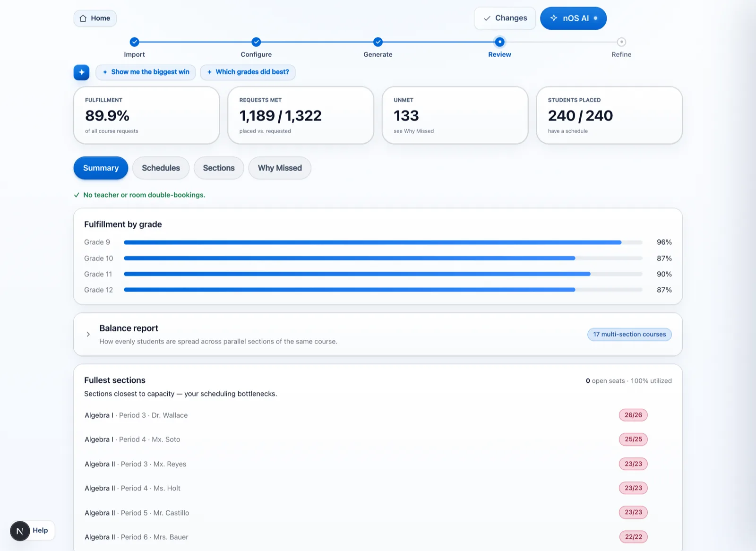Open the Changes panel
Image resolution: width=756 pixels, height=551 pixels.
[505, 18]
